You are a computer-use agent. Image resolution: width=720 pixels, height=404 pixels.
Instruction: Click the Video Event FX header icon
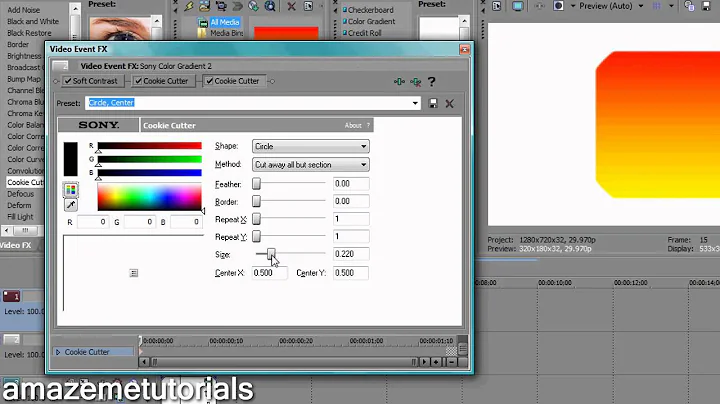[x=60, y=66]
